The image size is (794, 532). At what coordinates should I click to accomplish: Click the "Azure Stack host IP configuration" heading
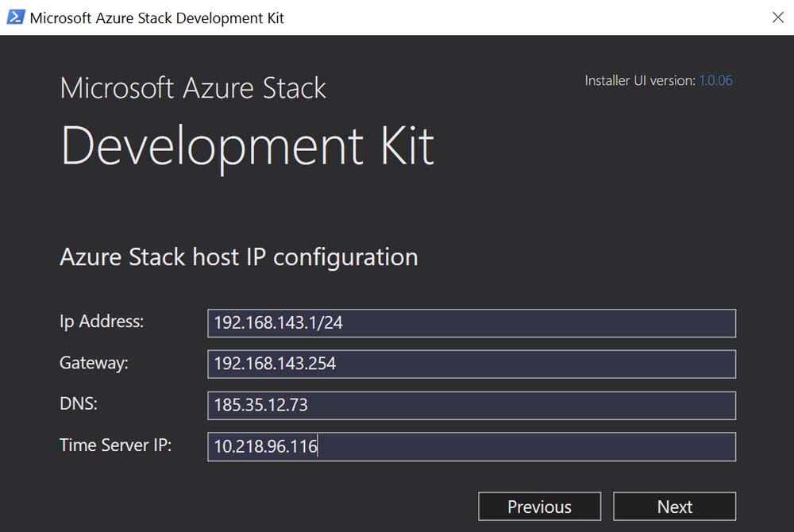pos(238,257)
